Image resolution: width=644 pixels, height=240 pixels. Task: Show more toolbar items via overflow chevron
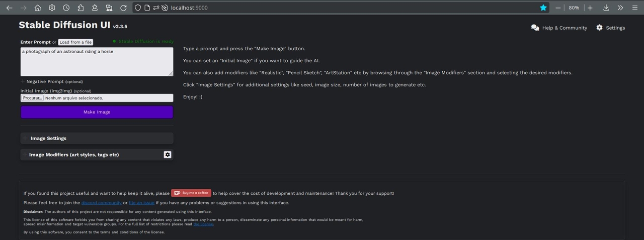click(x=620, y=8)
